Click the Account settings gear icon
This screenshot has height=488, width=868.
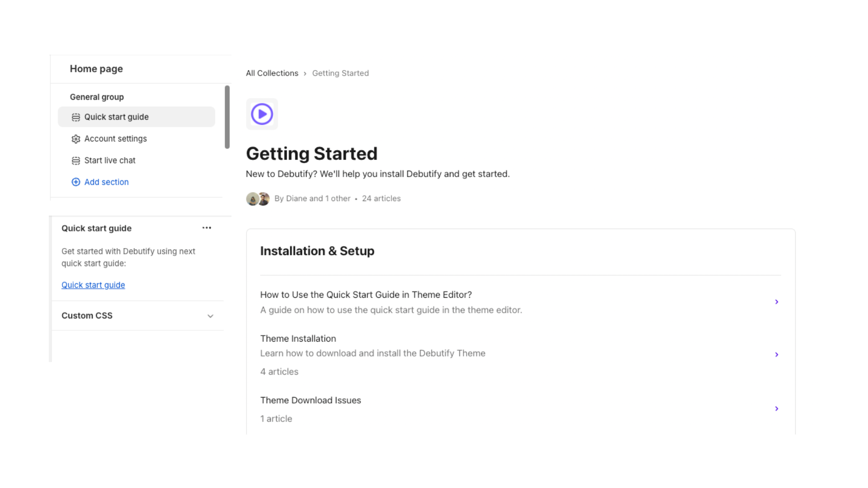(75, 139)
